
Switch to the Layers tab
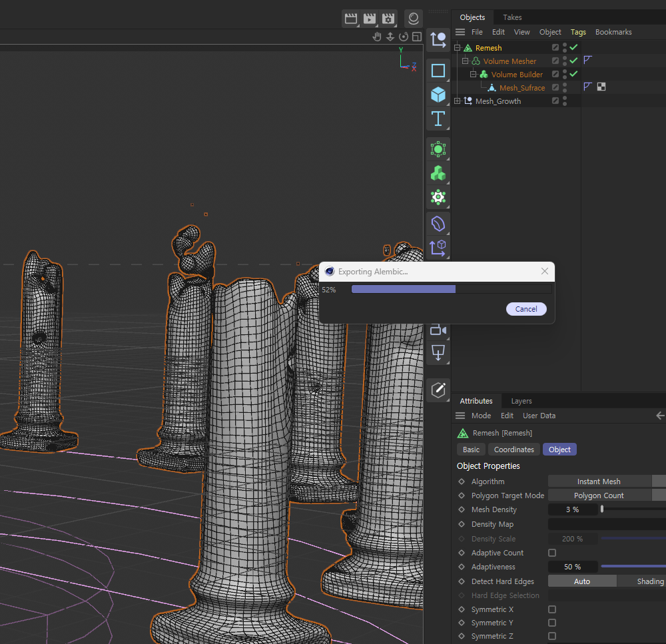521,401
